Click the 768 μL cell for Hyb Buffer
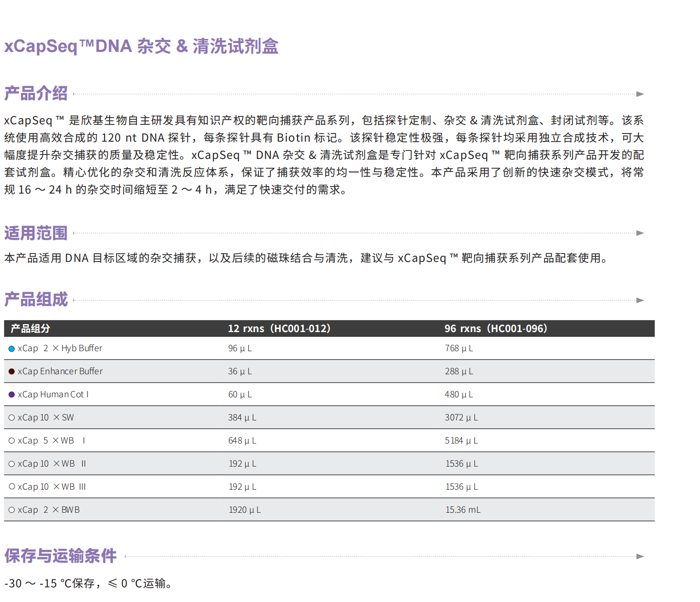 click(x=459, y=349)
